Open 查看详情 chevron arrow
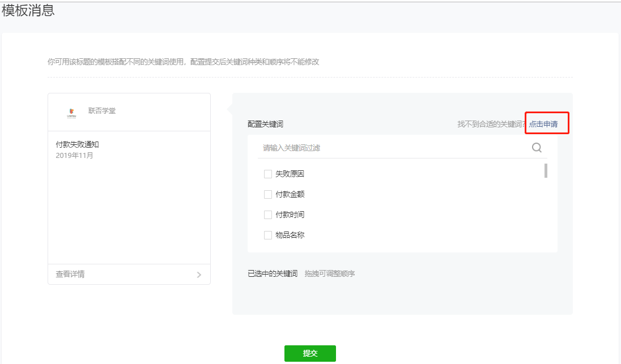Viewport: 621px width, 364px height. [199, 275]
